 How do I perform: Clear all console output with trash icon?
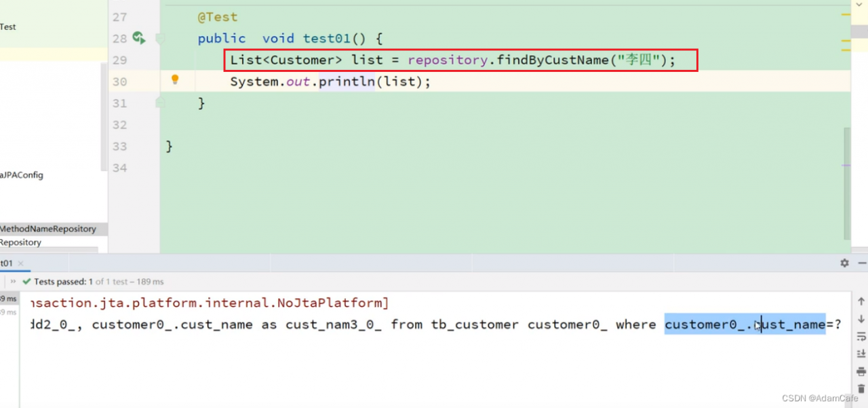[861, 388]
